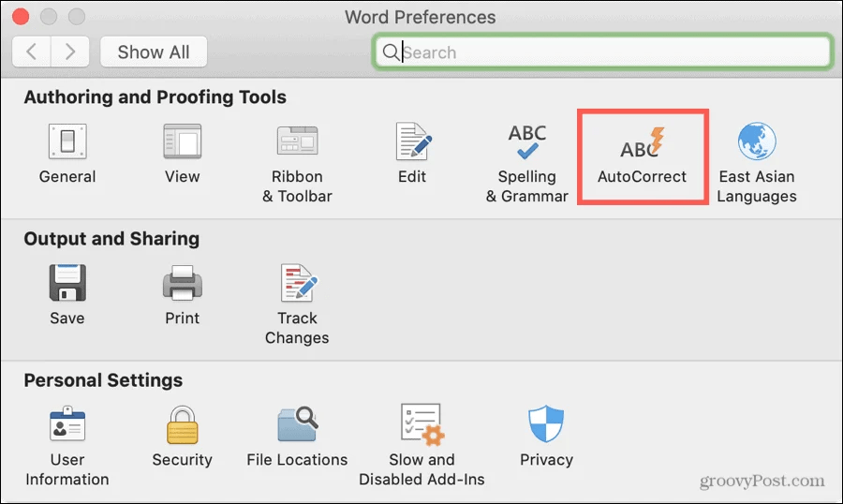This screenshot has height=504, width=843.
Task: Open Spelling & Grammar preferences
Action: 526,163
